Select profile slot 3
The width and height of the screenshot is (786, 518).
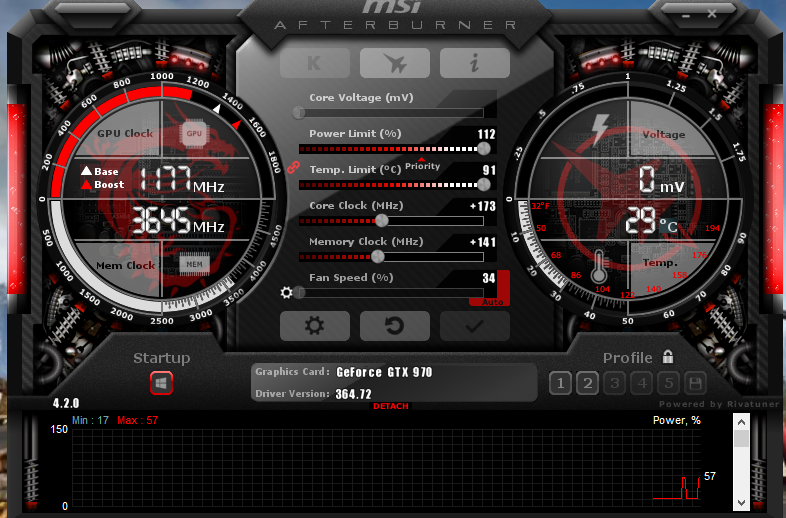615,384
